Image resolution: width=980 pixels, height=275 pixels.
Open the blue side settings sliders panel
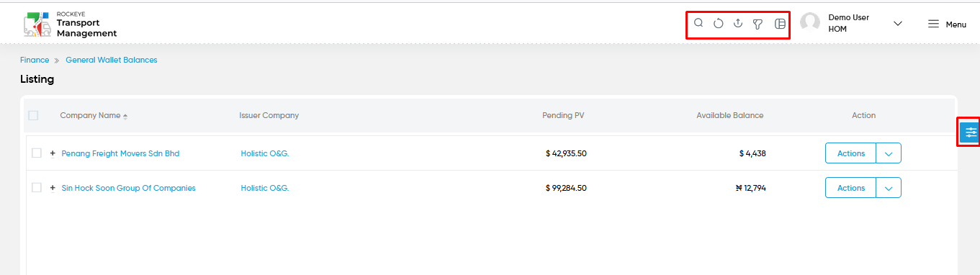(971, 132)
